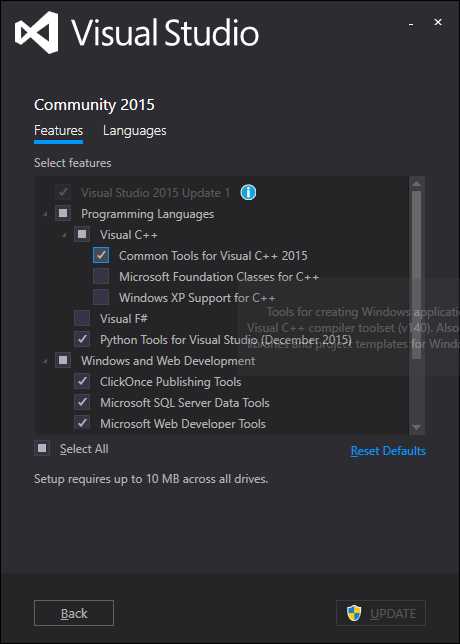Click the 'Setup requires up to 10 MB' text

tap(151, 479)
